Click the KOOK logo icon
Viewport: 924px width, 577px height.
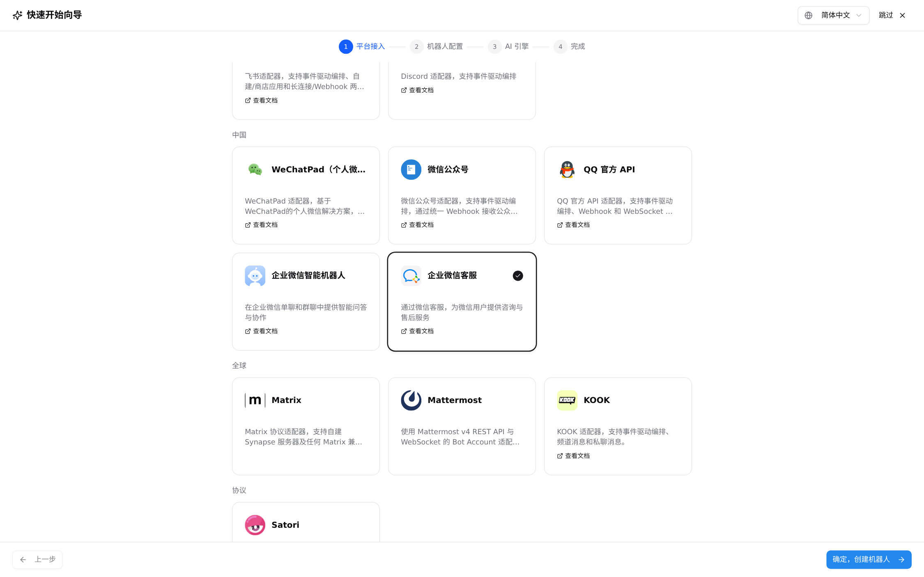pyautogui.click(x=567, y=400)
